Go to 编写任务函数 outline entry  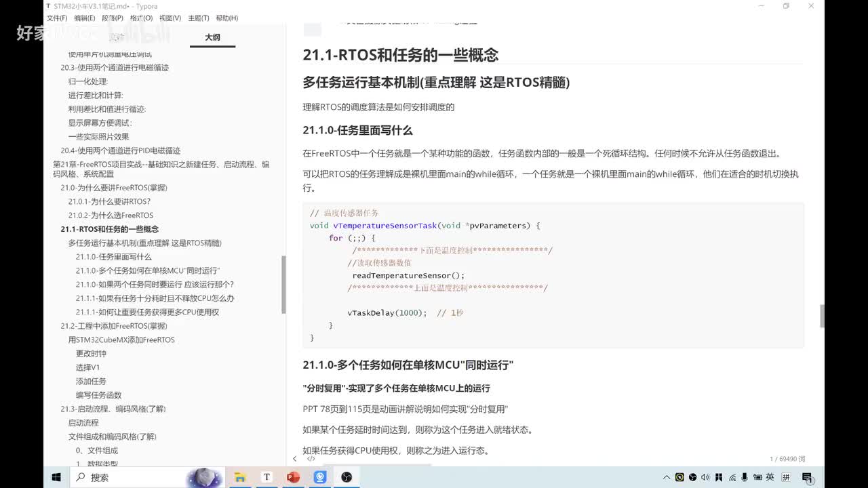[x=98, y=395]
